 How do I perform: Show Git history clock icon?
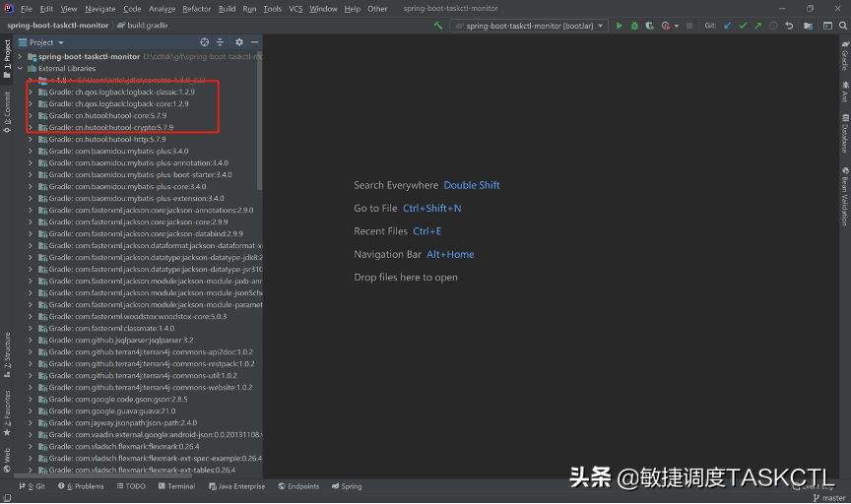(773, 26)
